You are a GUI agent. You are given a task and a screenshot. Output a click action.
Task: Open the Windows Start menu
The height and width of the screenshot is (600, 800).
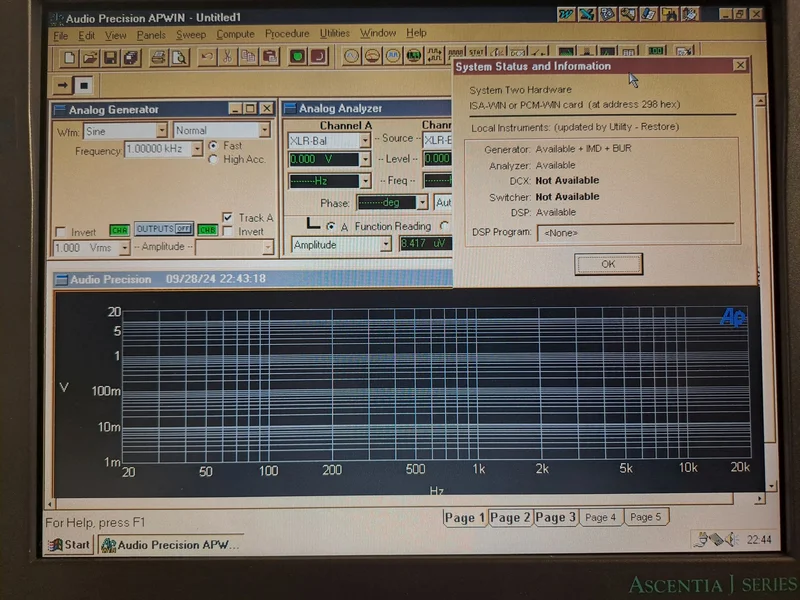69,545
